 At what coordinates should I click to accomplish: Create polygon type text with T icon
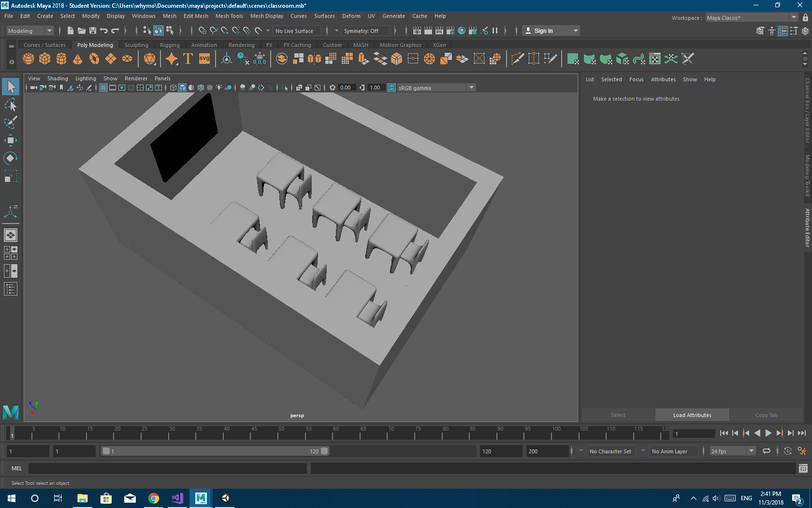[188, 59]
